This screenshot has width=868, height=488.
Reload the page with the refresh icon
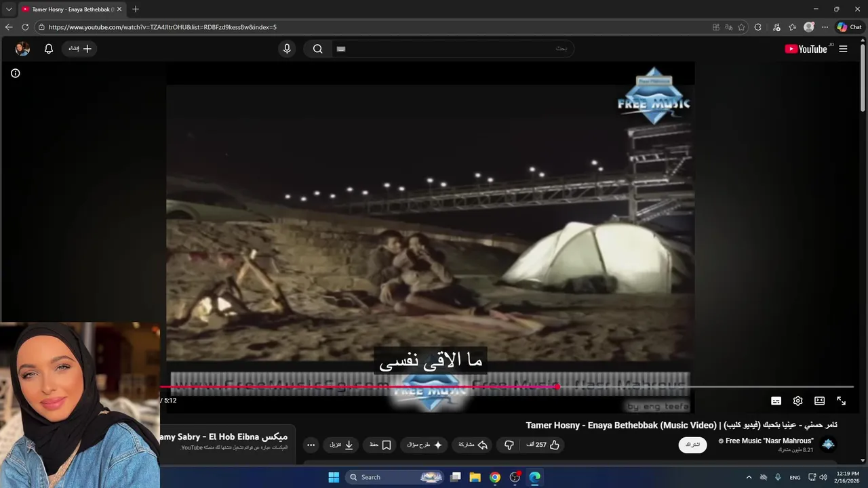click(25, 27)
